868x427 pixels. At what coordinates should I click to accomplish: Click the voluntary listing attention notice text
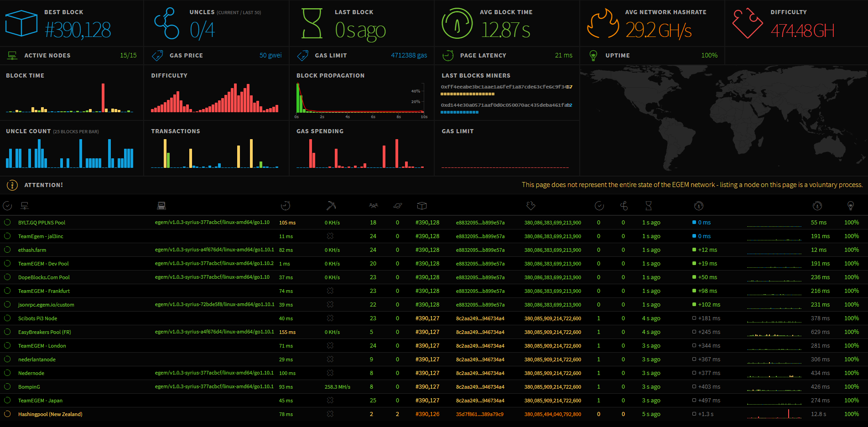692,185
